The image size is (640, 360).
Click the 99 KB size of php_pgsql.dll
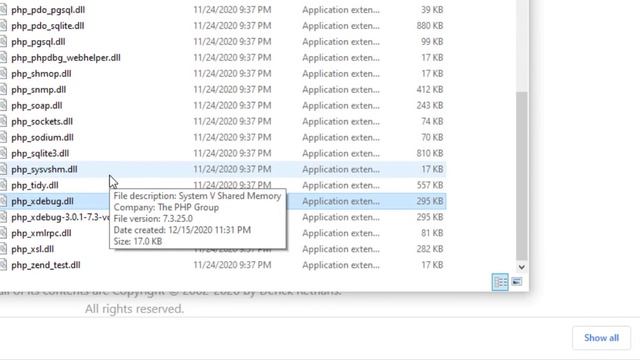[x=432, y=42]
